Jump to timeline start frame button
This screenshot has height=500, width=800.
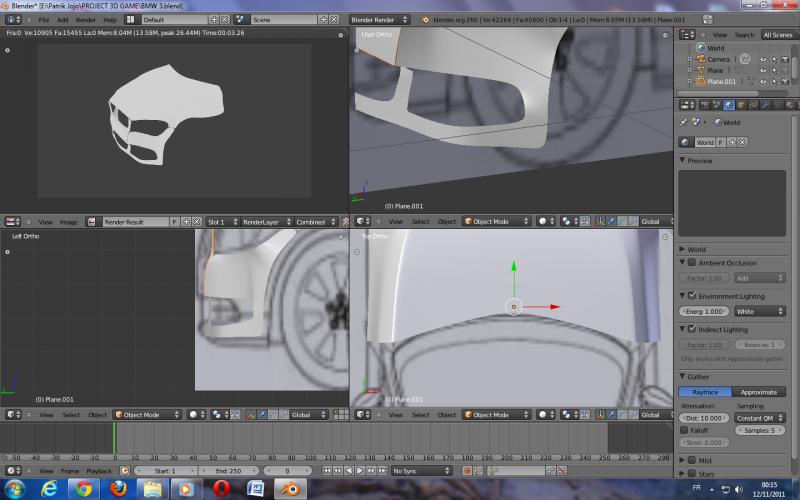pyautogui.click(x=327, y=470)
